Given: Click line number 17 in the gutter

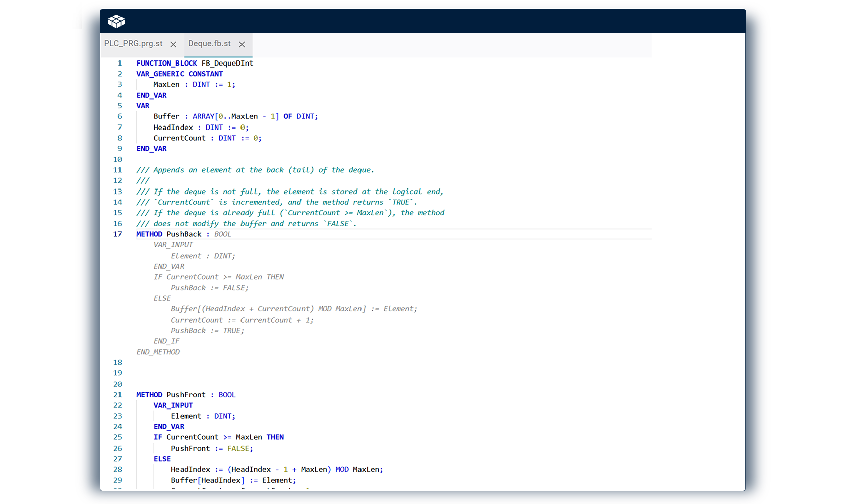Looking at the screenshot, I should (117, 234).
